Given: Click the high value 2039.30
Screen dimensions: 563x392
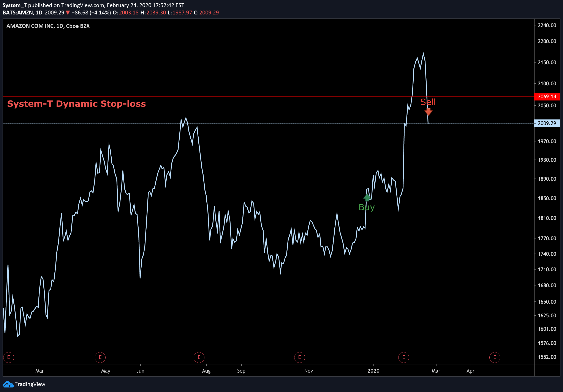Looking at the screenshot, I should coord(156,13).
